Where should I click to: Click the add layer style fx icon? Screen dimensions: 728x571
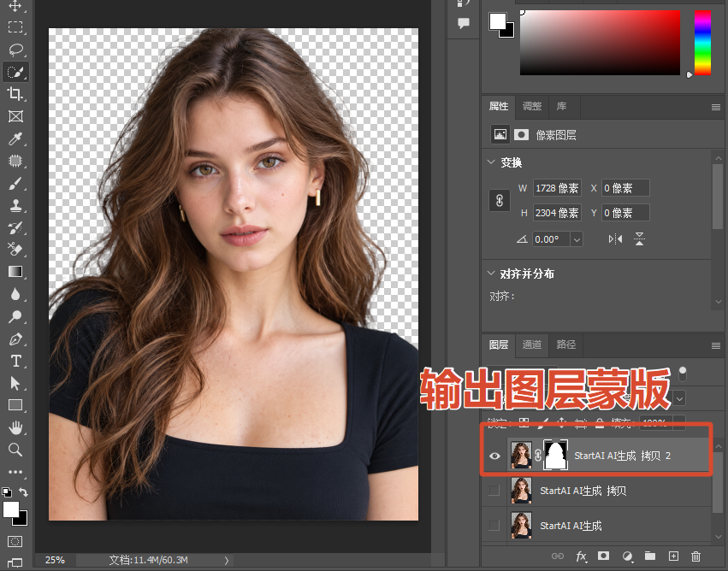pos(581,556)
